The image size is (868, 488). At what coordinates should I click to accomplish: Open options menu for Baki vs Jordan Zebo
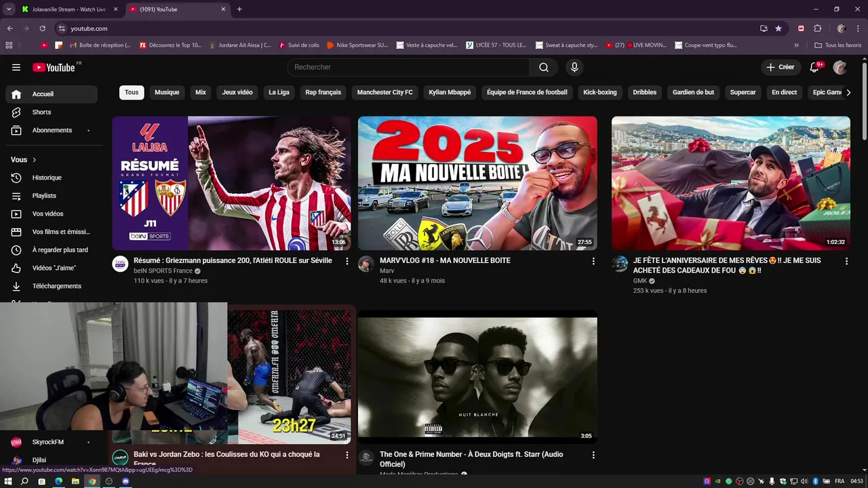[347, 455]
